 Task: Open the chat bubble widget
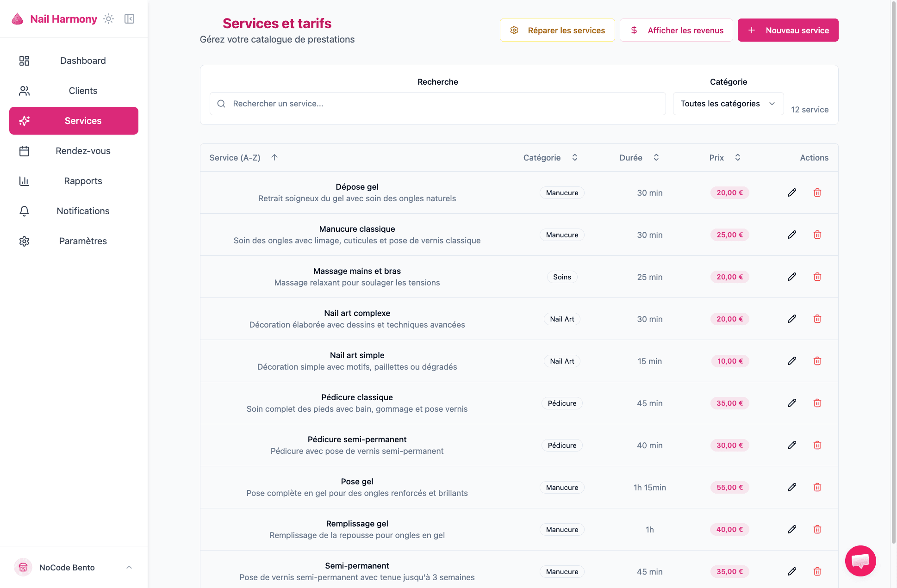click(x=860, y=561)
